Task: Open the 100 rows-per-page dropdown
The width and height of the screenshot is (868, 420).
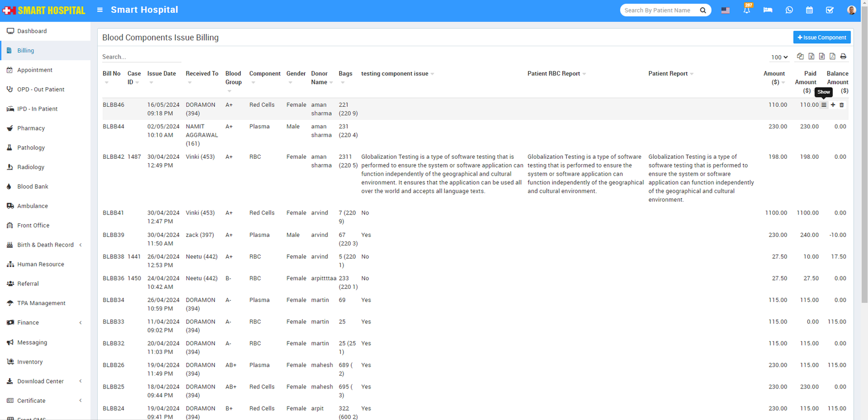Action: tap(779, 57)
